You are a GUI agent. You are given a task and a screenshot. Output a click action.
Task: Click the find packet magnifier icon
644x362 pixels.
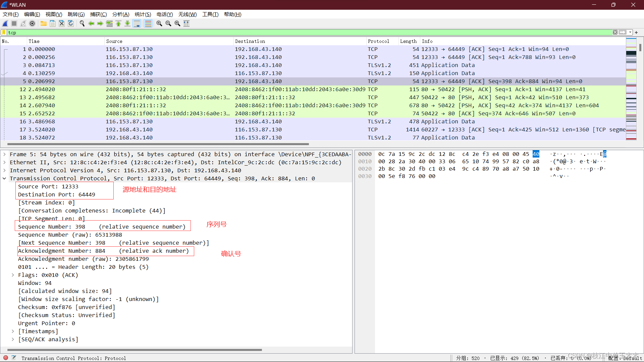tap(82, 23)
